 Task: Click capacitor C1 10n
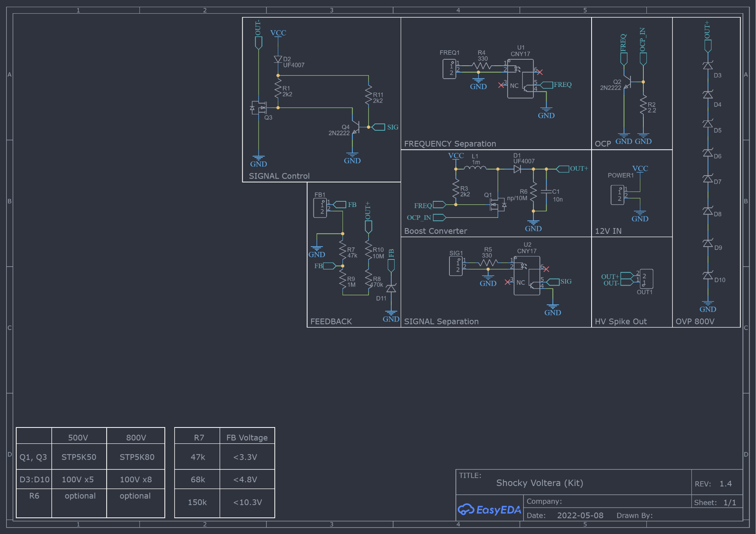point(546,192)
